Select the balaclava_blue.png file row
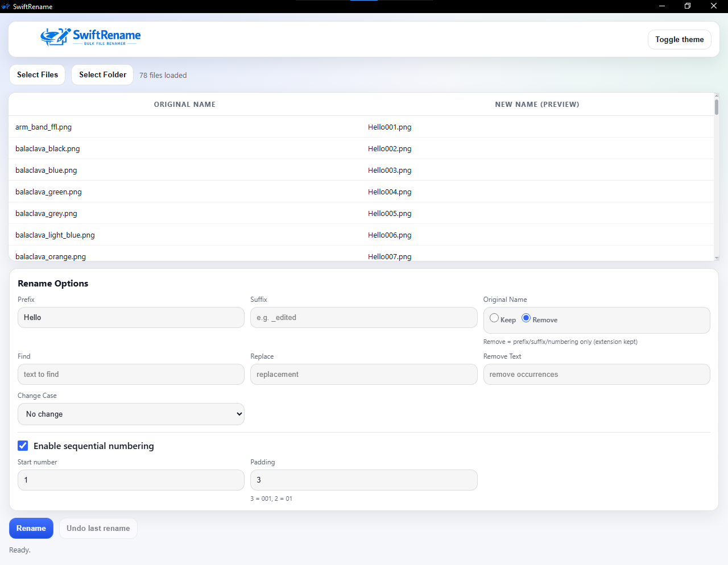Image resolution: width=728 pixels, height=565 pixels. click(185, 171)
